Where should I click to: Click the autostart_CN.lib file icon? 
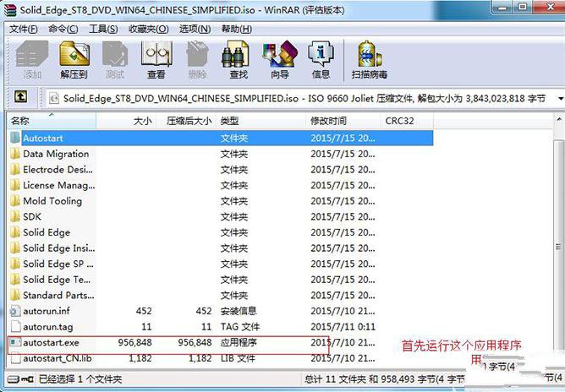15,358
